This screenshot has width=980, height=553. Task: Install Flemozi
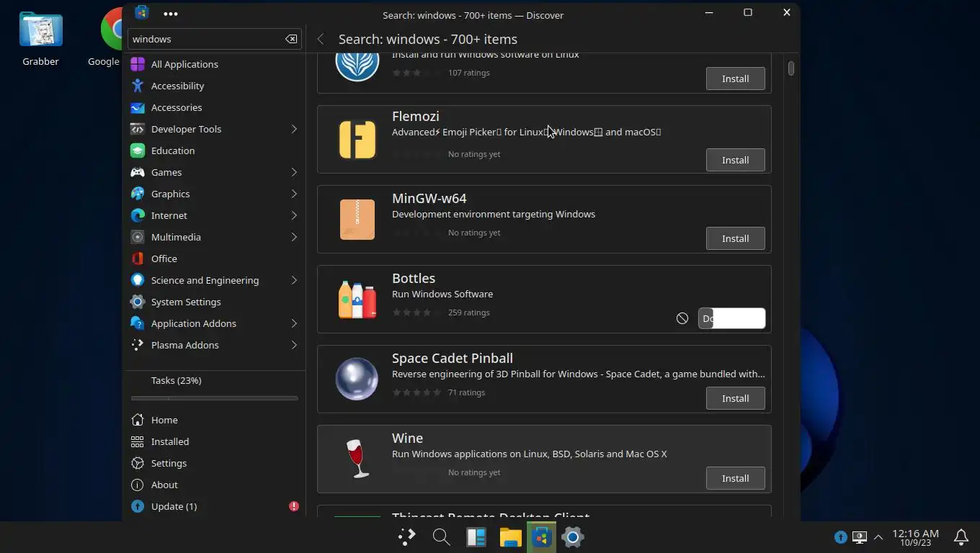735,160
